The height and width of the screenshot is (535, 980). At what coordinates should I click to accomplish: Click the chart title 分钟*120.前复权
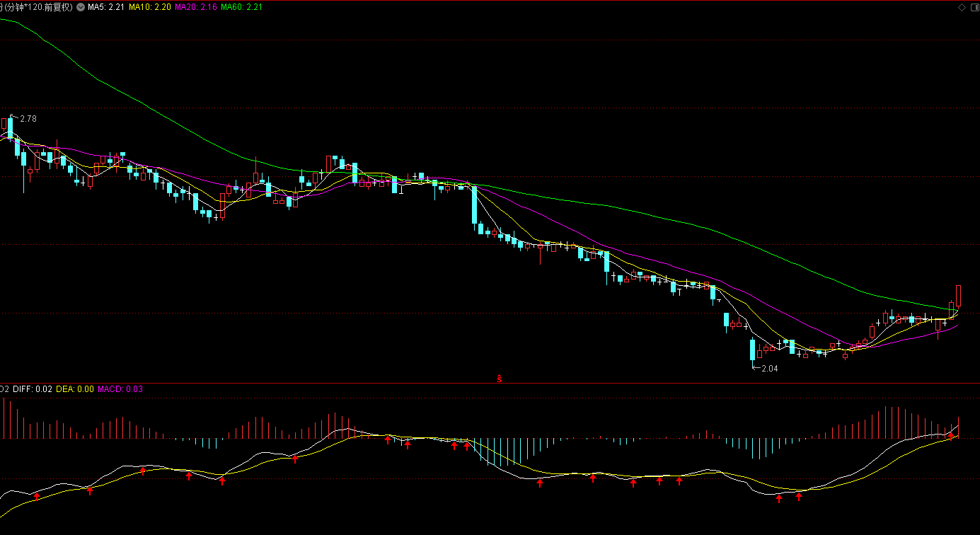38,6
